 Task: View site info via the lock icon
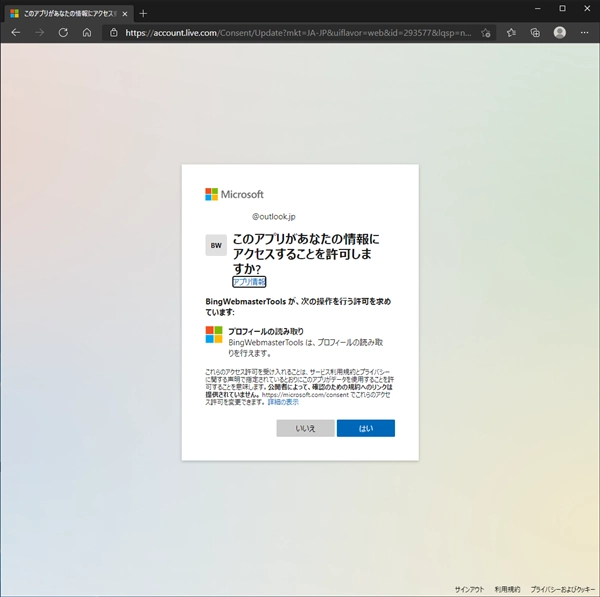coord(114,33)
